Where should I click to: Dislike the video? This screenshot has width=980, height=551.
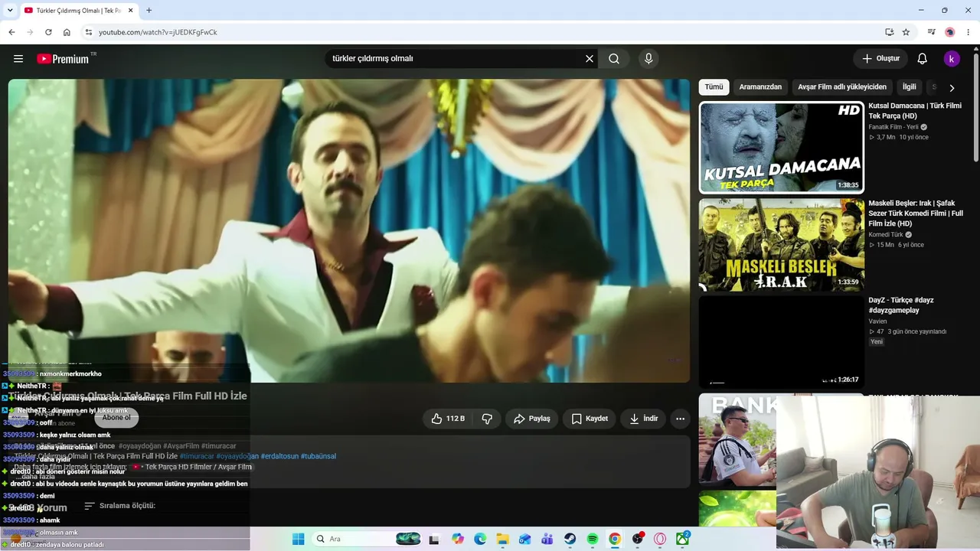point(487,419)
